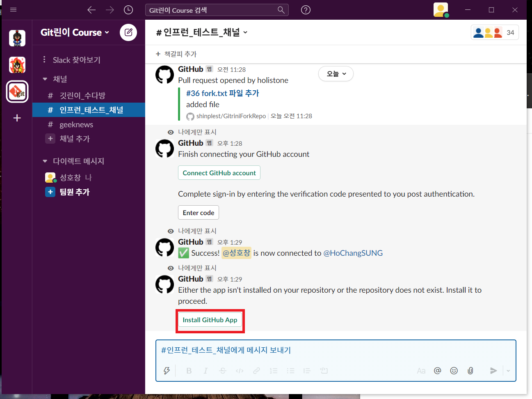Toggle bold formatting
The image size is (532, 399).
(189, 371)
